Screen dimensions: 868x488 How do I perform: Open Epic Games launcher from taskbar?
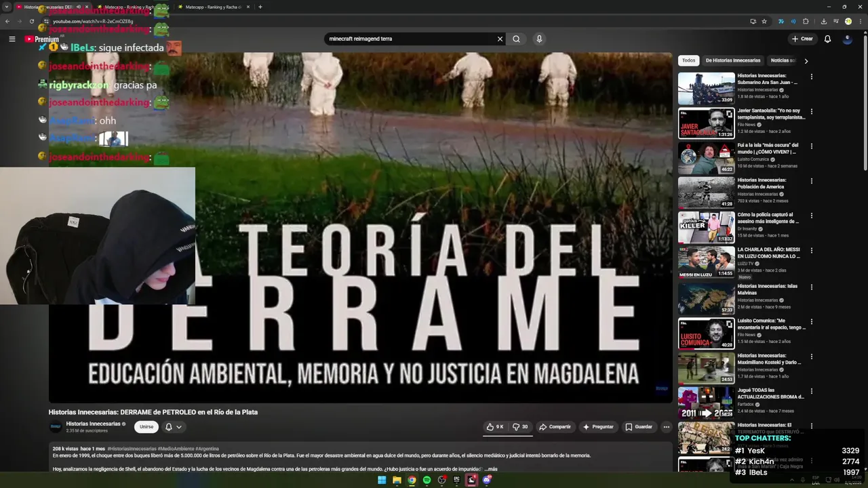(456, 480)
